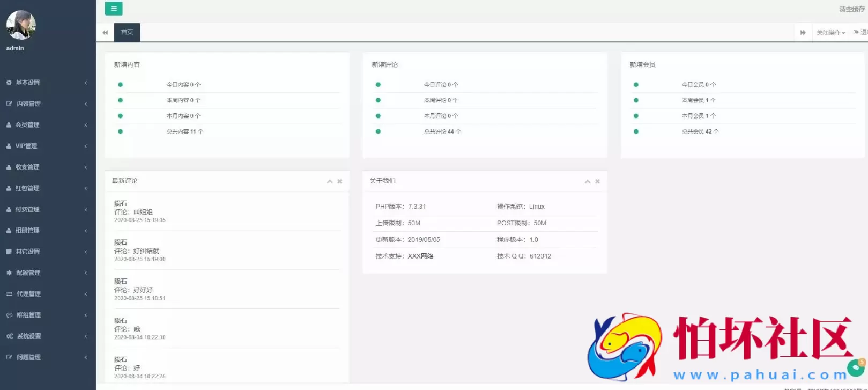This screenshot has width=868, height=390.
Task: Click the admin avatar picture
Action: [21, 25]
